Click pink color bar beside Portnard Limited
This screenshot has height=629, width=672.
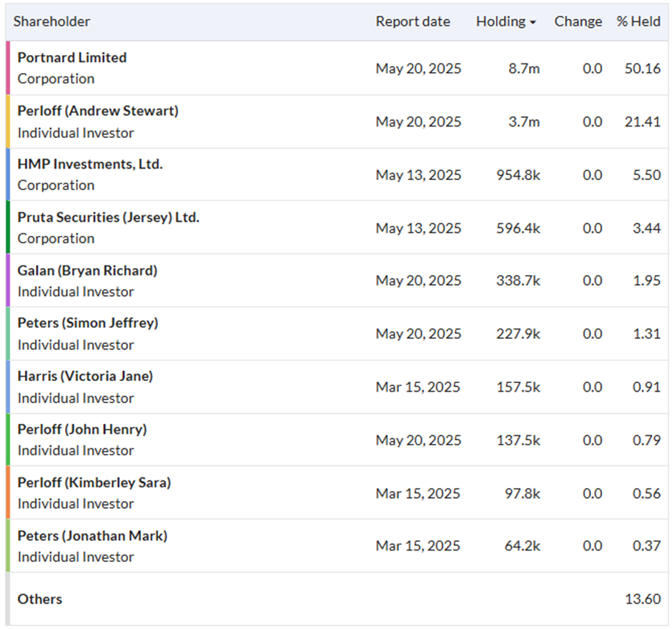(x=8, y=68)
